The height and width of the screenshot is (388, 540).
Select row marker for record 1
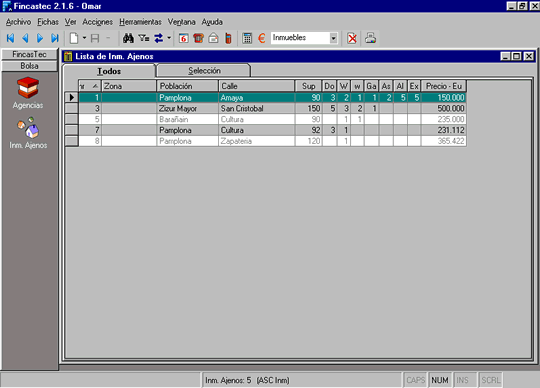(x=72, y=97)
